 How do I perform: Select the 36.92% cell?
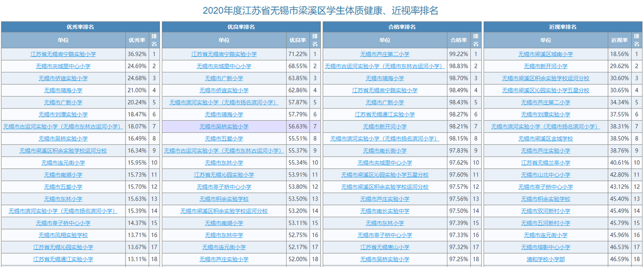click(x=137, y=54)
